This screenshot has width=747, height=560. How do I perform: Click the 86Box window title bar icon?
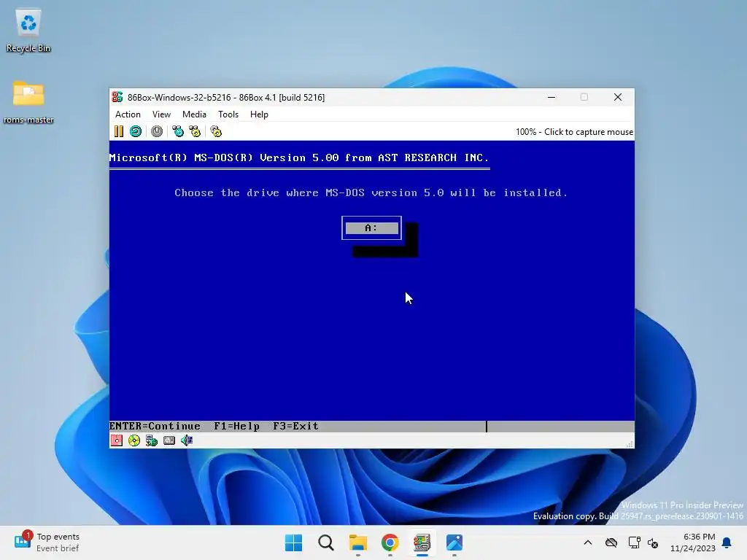117,97
